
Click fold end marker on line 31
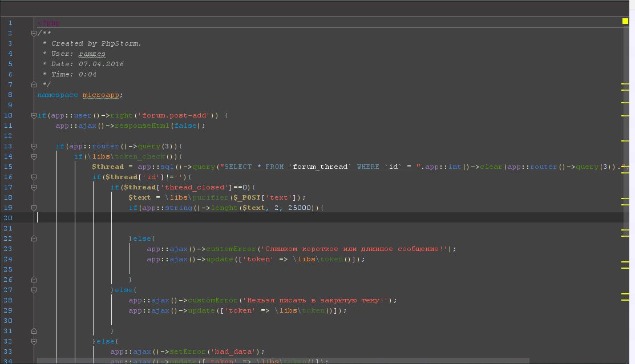tap(34, 331)
